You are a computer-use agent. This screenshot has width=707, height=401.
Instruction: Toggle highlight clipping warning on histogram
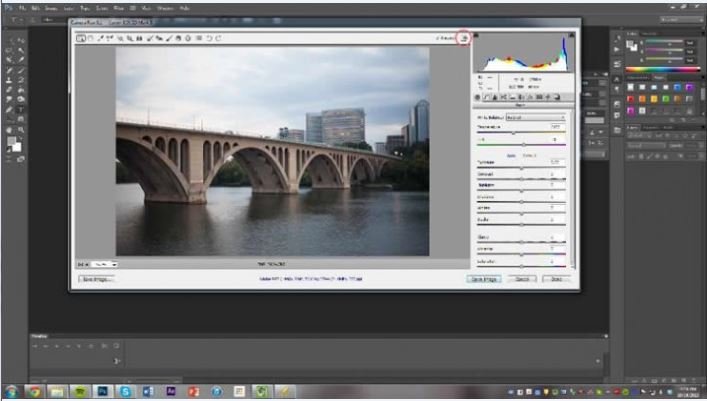(x=572, y=35)
